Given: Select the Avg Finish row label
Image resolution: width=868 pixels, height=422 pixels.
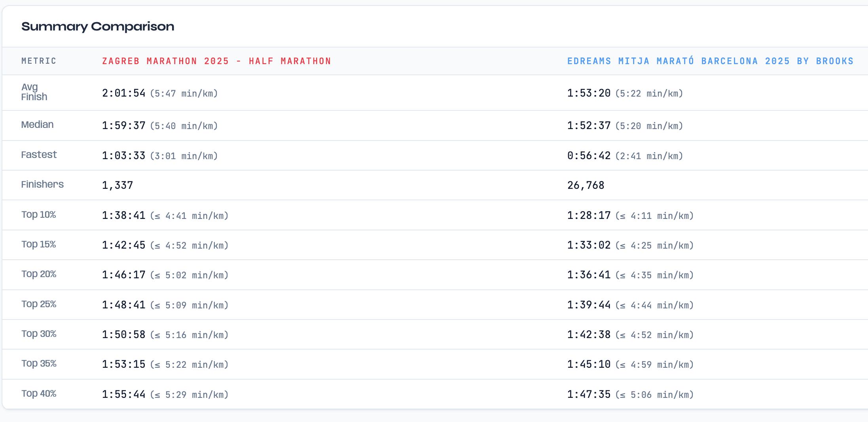Looking at the screenshot, I should point(34,92).
